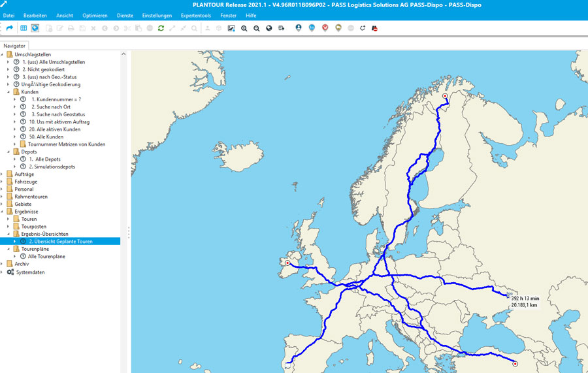Click the map image export icon
This screenshot has width=588, height=373.
231,28
